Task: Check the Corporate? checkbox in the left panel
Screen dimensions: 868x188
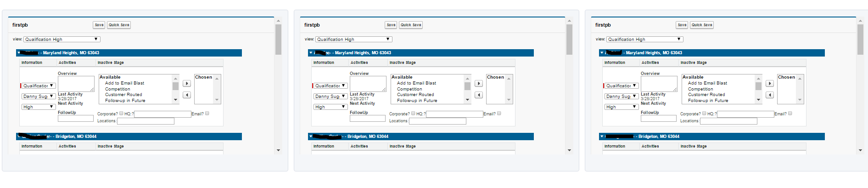Action: click(x=121, y=114)
